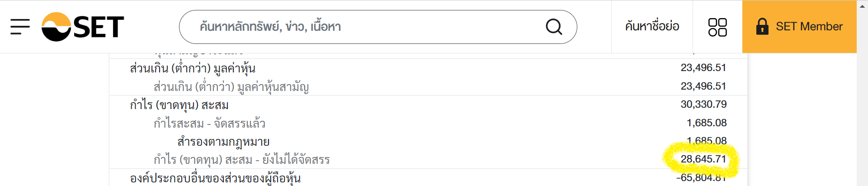Click the 1,685.08 value beside กำไรสะสม - จัดสรรแล้ว
The height and width of the screenshot is (186, 868).
pyautogui.click(x=707, y=123)
